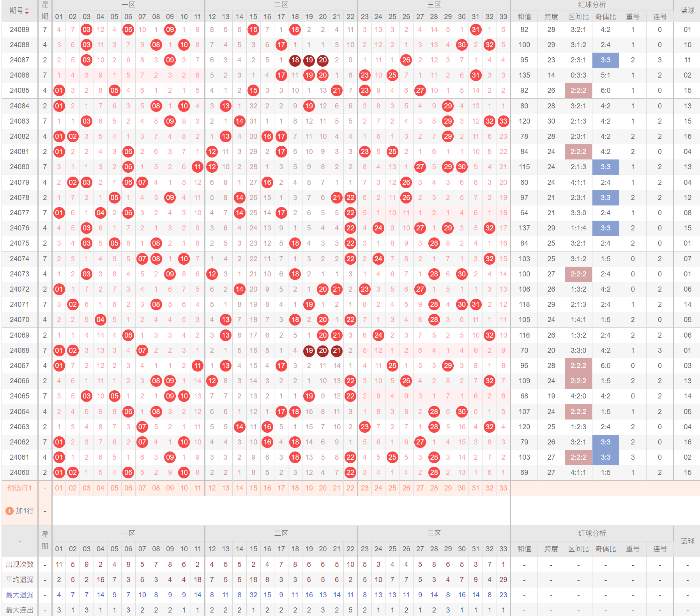Click sum value 135 in row 24086

pos(524,75)
